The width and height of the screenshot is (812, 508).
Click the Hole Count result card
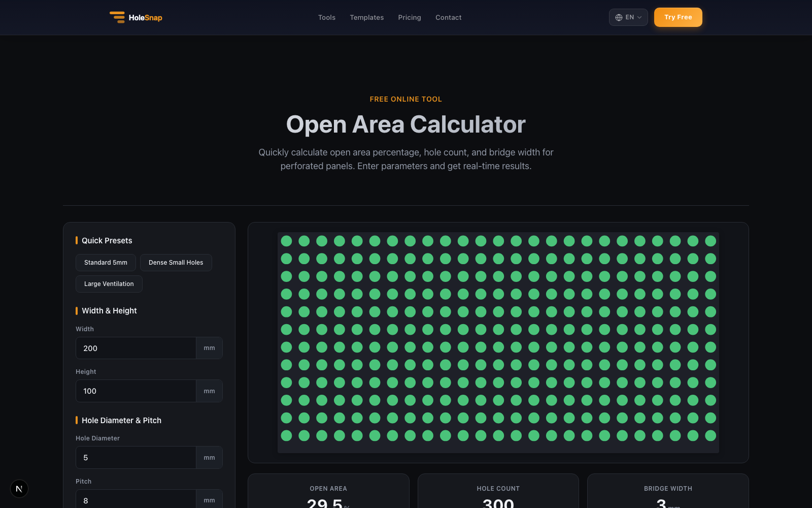coord(498,491)
